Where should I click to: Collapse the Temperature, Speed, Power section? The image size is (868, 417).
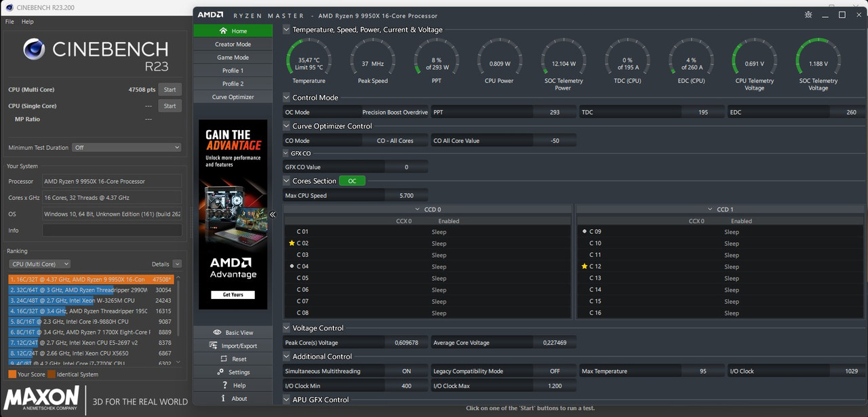coord(287,30)
